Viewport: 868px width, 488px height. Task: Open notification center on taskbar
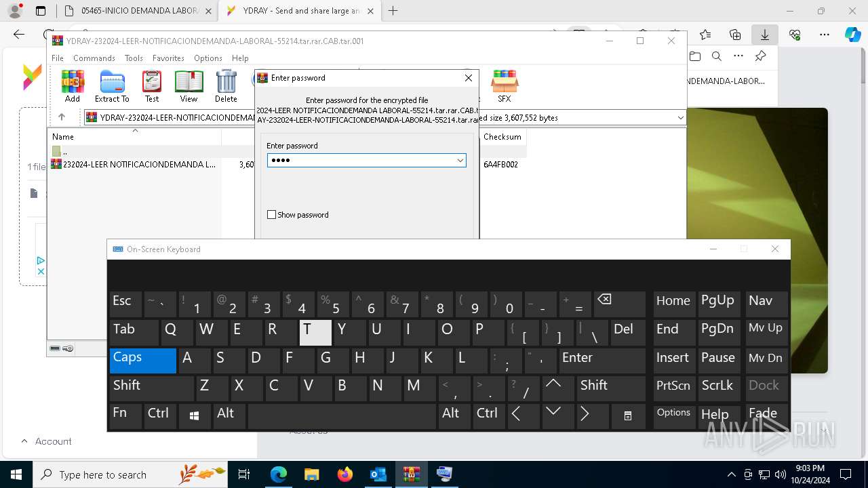[846, 474]
